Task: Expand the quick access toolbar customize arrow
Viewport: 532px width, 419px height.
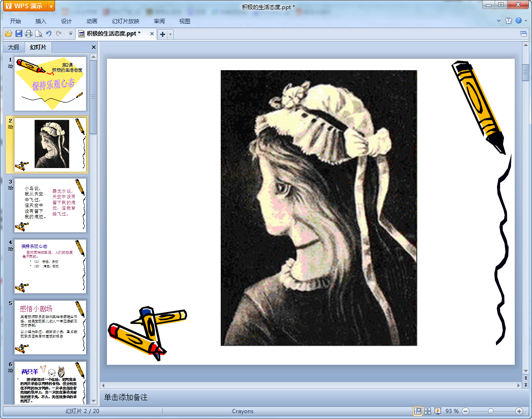Action: [x=71, y=34]
